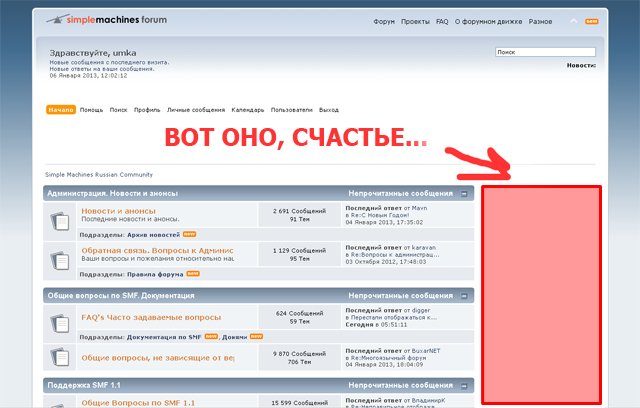This screenshot has width=640, height=408.
Task: Click new badge beside Документация по SMF
Action: click(211, 337)
